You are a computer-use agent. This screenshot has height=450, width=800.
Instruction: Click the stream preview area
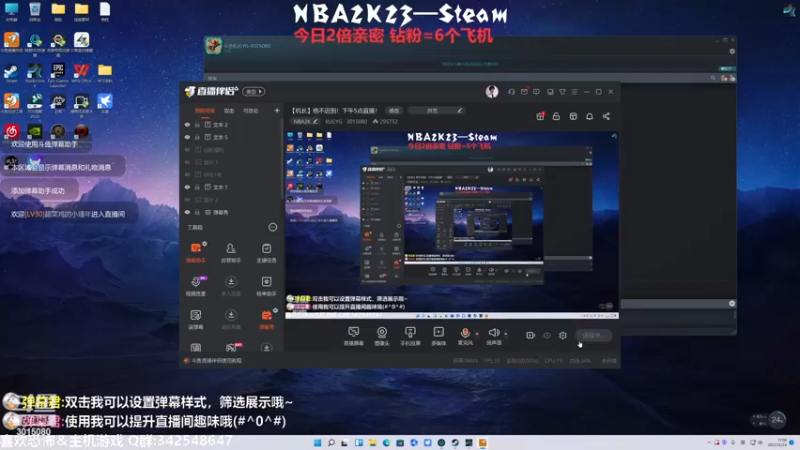452,224
